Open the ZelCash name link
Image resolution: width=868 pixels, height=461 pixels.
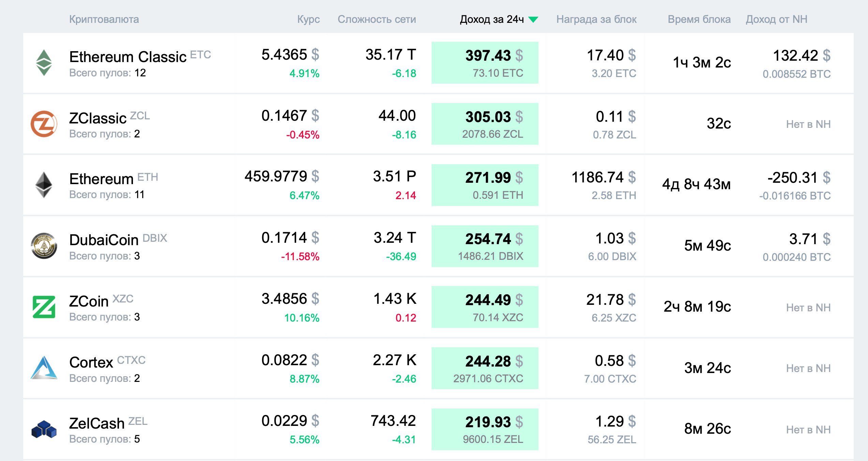[x=97, y=423]
